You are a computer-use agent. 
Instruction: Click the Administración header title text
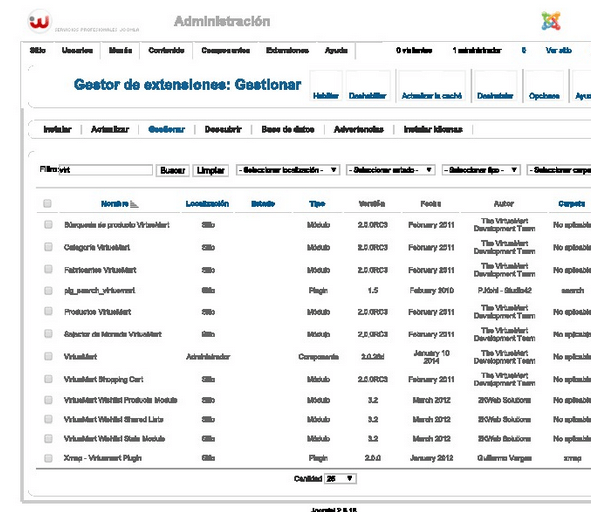[222, 21]
